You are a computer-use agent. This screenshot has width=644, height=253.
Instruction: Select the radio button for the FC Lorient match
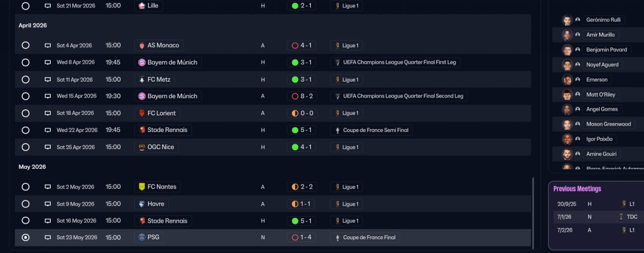click(x=26, y=113)
